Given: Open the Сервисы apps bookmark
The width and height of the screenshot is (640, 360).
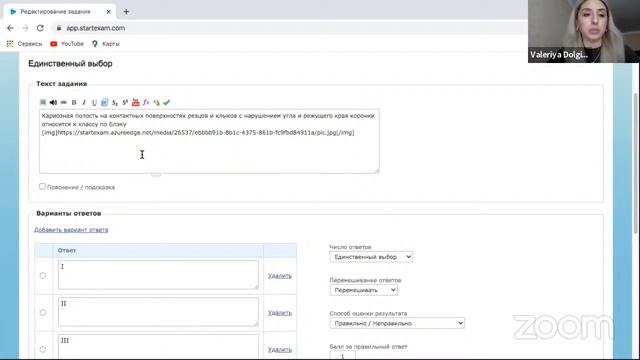Looking at the screenshot, I should (x=24, y=44).
